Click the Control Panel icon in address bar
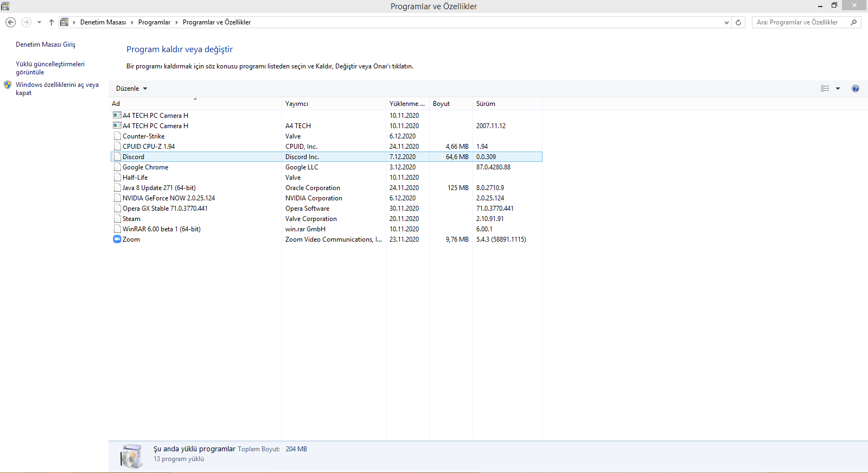 pos(65,22)
